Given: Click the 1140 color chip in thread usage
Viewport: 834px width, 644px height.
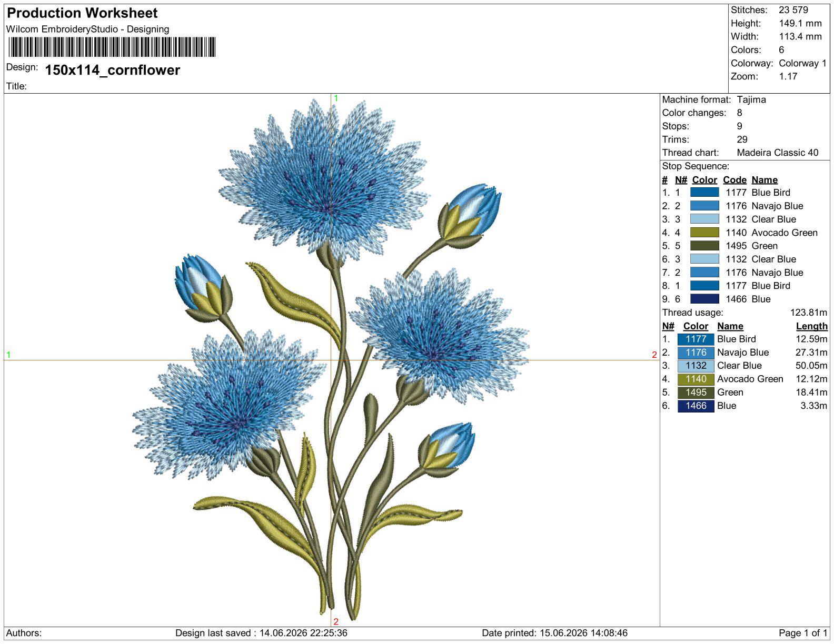Looking at the screenshot, I should [x=696, y=379].
